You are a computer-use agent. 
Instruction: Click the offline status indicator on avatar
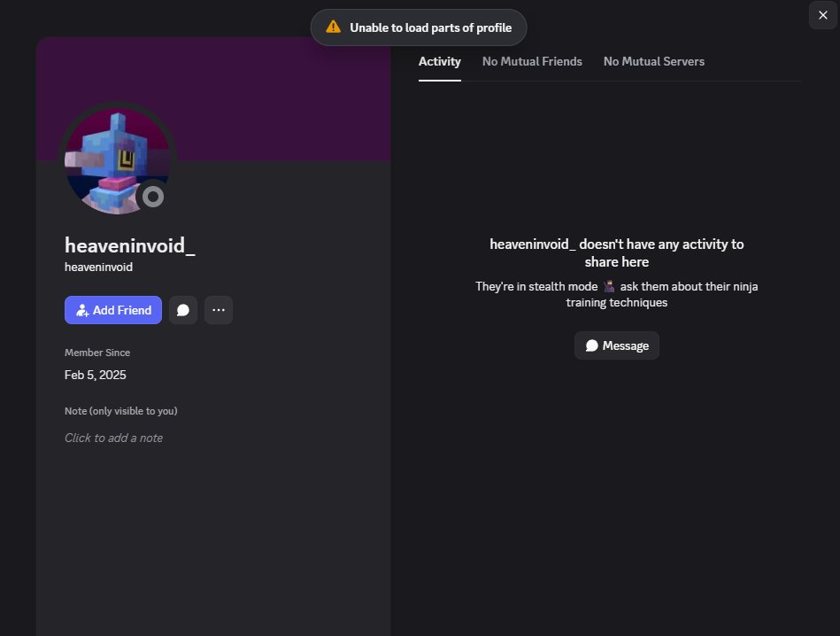tap(153, 197)
